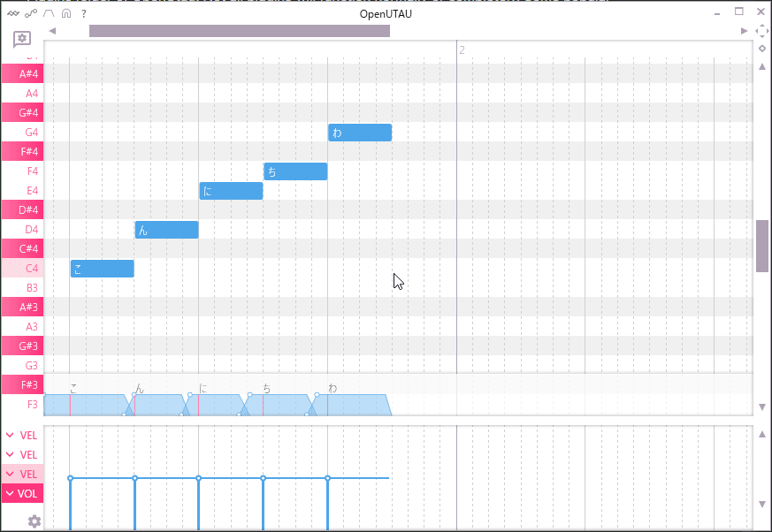Image resolution: width=772 pixels, height=532 pixels.
Task: Play the A#3 piano key
Action: [x=22, y=307]
